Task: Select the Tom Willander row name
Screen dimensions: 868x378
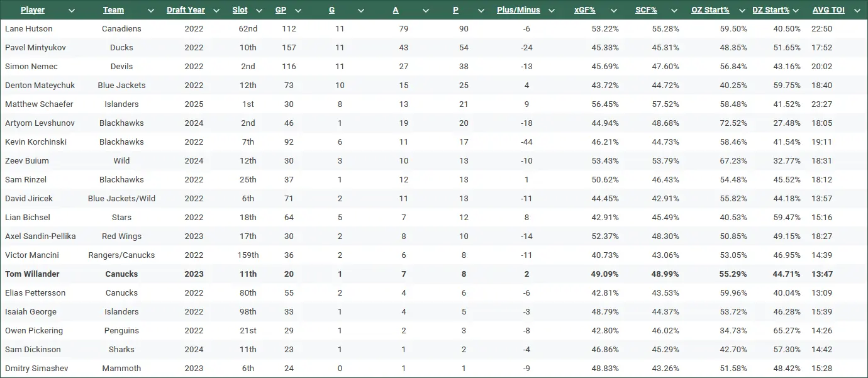Action: [31, 274]
